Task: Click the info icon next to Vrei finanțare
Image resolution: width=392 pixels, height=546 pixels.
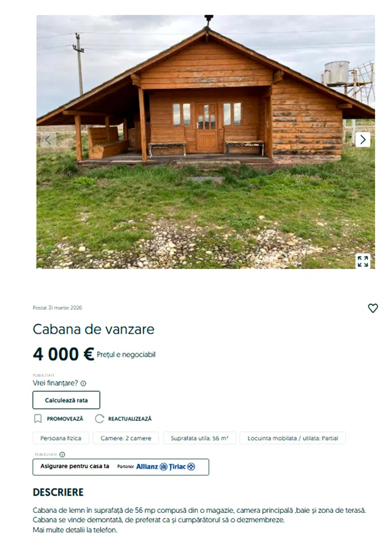Action: tap(83, 384)
